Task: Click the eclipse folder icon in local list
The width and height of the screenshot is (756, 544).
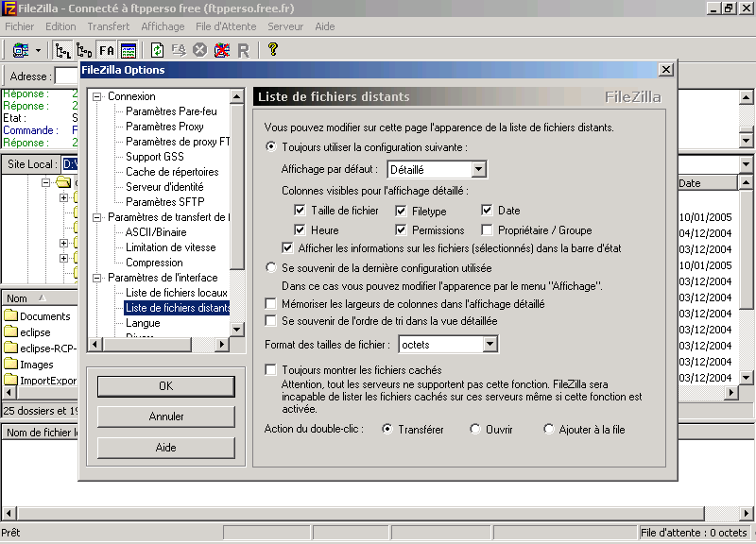Action: tap(10, 332)
